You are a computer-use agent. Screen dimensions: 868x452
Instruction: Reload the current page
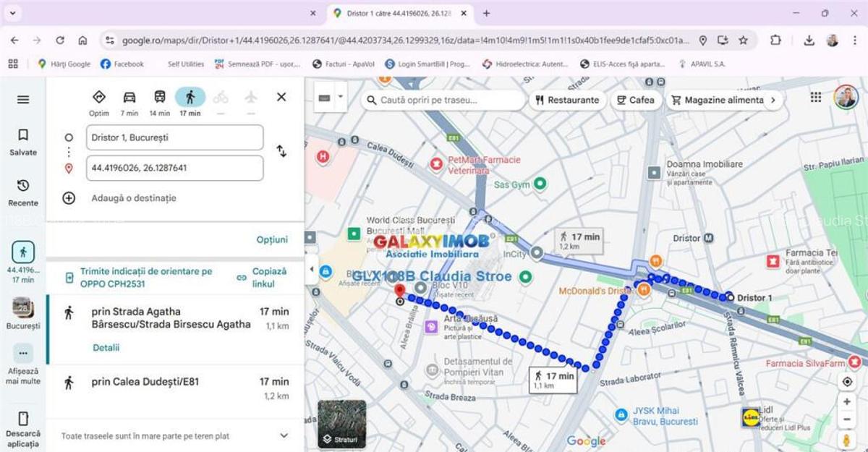[x=60, y=40]
